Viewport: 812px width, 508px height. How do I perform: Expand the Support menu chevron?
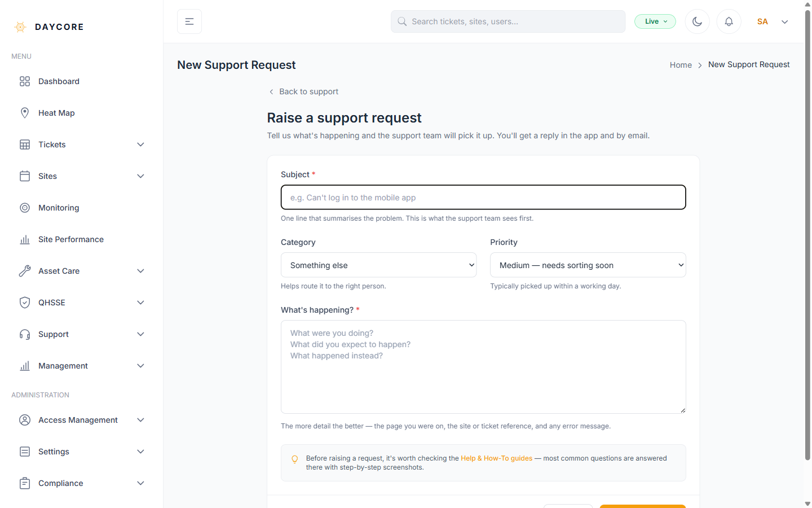click(141, 334)
